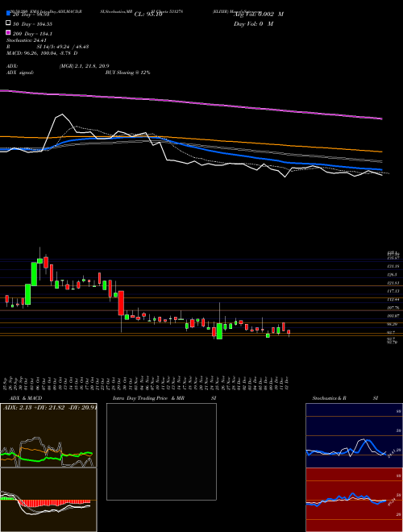The width and height of the screenshot is (403, 532).
Task: Click the ADX values '(MGR) 2.1, 21.8, 20.9'
Action: click(x=84, y=66)
